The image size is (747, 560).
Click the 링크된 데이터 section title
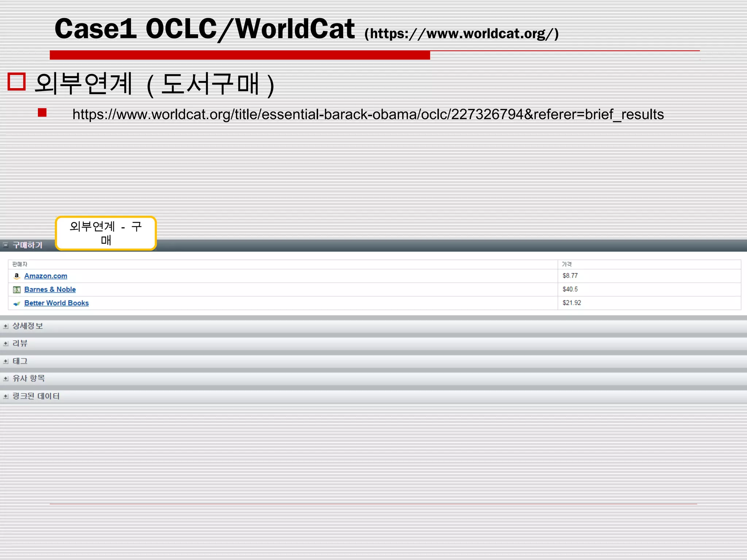click(x=36, y=396)
